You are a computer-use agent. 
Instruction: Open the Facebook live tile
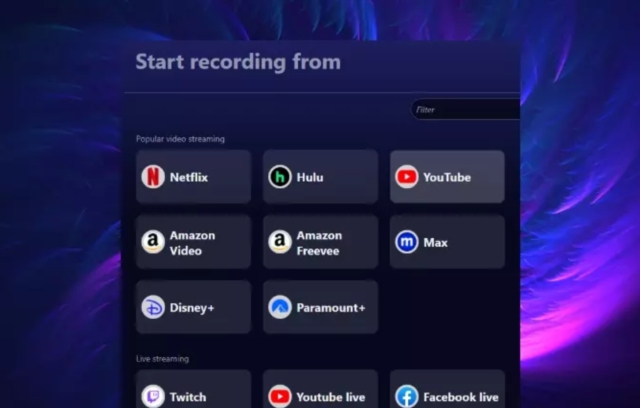[x=447, y=389]
